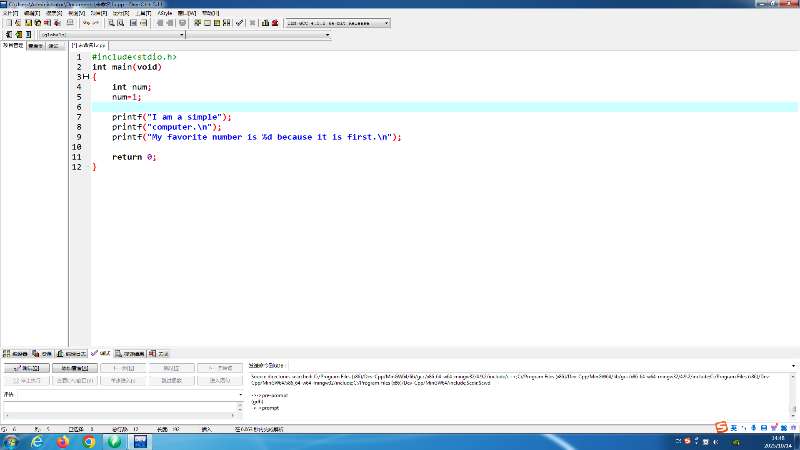Open Google Chrome from the taskbar
This screenshot has width=800, height=450.
pos(89,442)
